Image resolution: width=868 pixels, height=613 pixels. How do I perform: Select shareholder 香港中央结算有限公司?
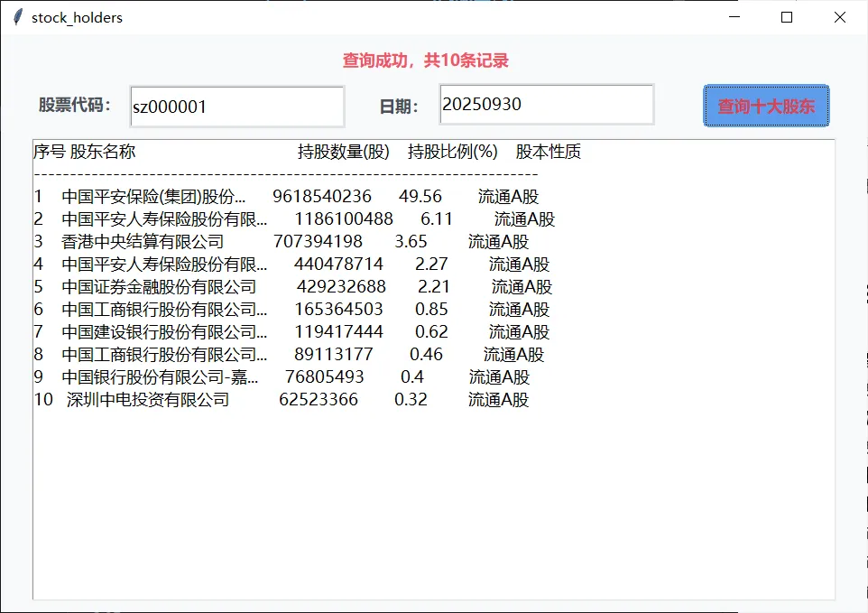coord(143,241)
